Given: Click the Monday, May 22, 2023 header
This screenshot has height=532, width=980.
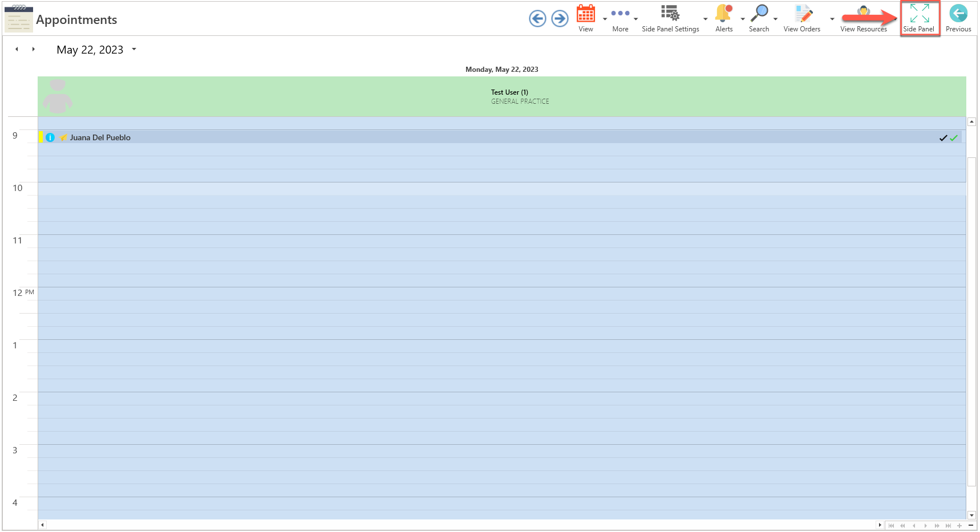Looking at the screenshot, I should (x=502, y=70).
